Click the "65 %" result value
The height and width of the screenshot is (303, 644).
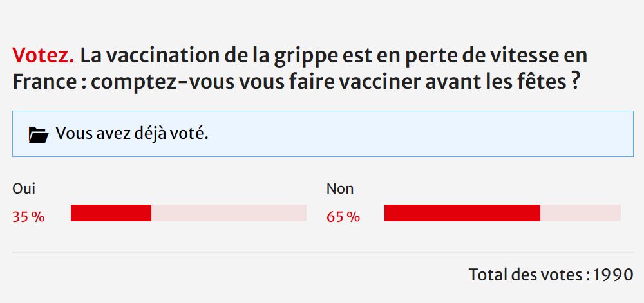[x=343, y=217]
